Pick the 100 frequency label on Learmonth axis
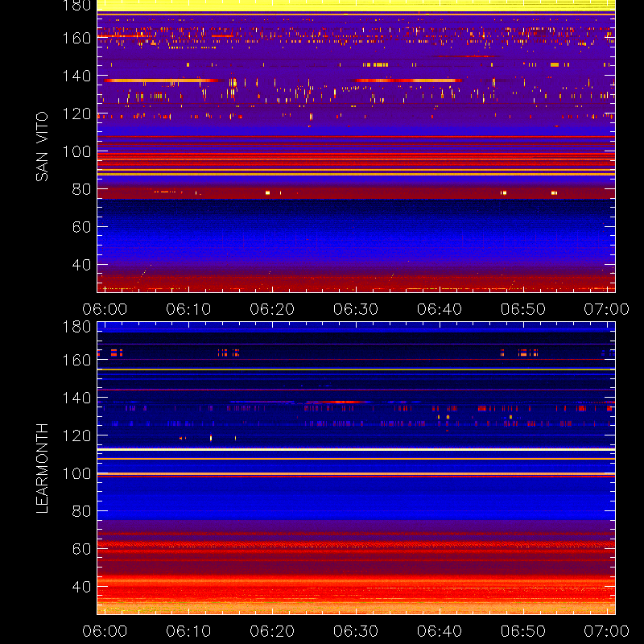 click(x=76, y=473)
